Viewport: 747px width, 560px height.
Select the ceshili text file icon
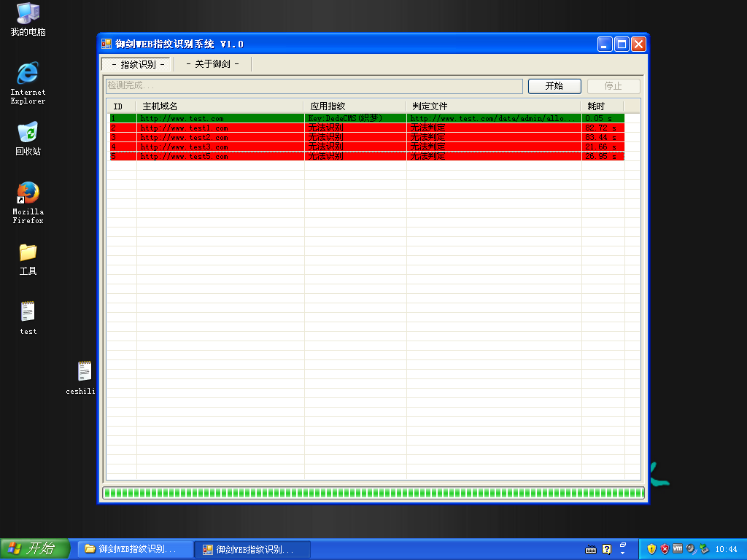[81, 378]
